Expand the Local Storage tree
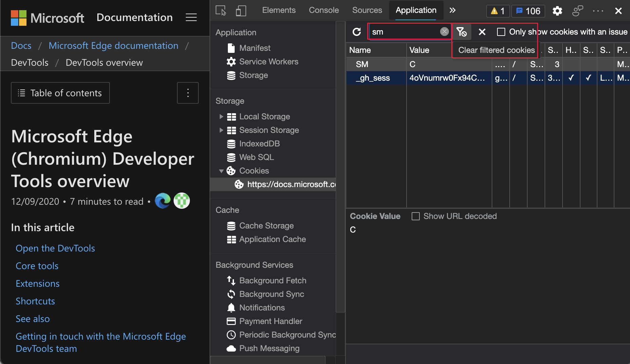630x364 pixels. (x=221, y=117)
